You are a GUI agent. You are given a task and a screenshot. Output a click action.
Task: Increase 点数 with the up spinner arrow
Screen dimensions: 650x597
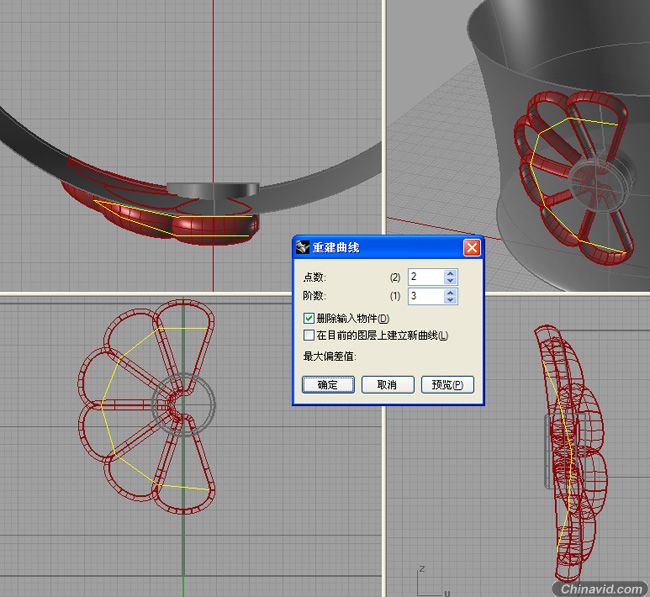tap(451, 273)
